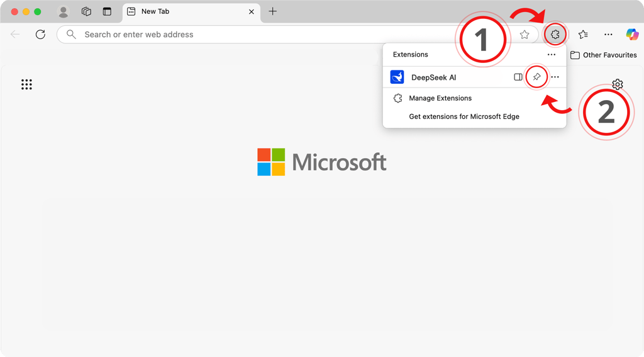
Task: Open DeepSeek AI in the sidebar panel icon
Action: click(x=518, y=77)
